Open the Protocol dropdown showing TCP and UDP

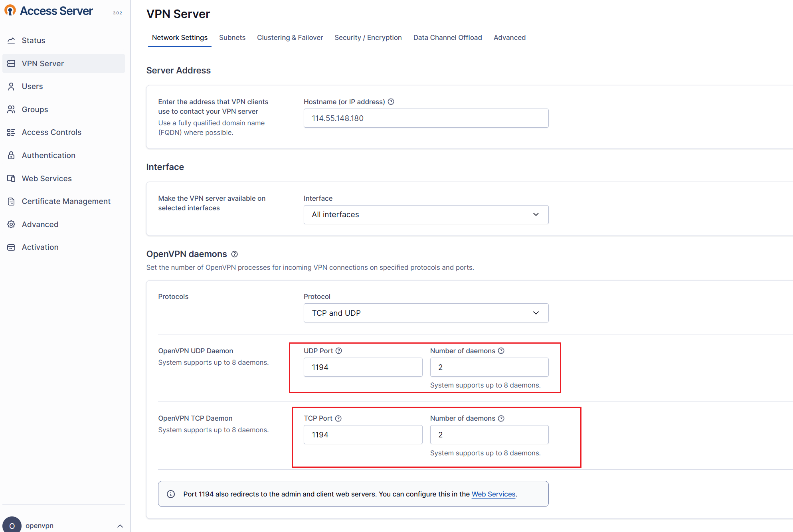tap(426, 313)
